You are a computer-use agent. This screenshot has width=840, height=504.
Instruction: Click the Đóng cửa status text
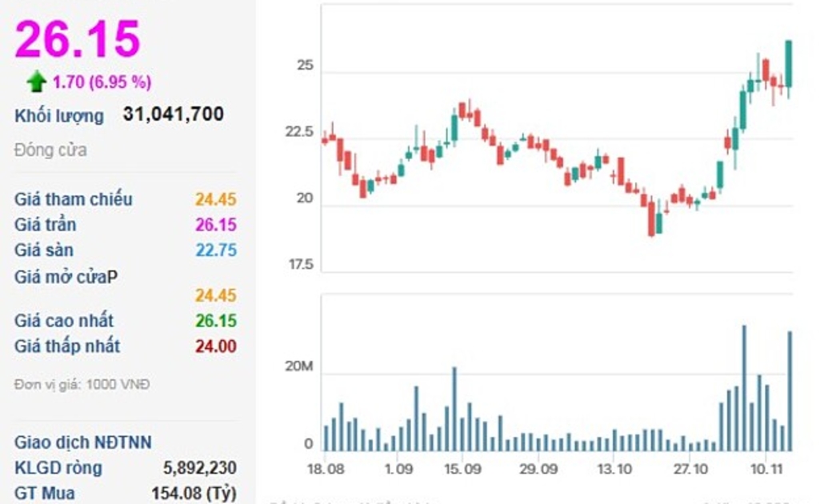click(x=50, y=150)
